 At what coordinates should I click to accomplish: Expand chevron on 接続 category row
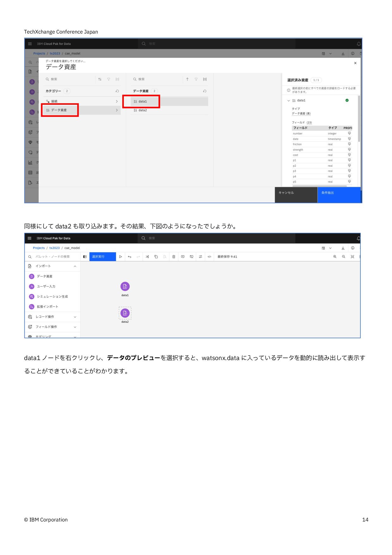117,101
